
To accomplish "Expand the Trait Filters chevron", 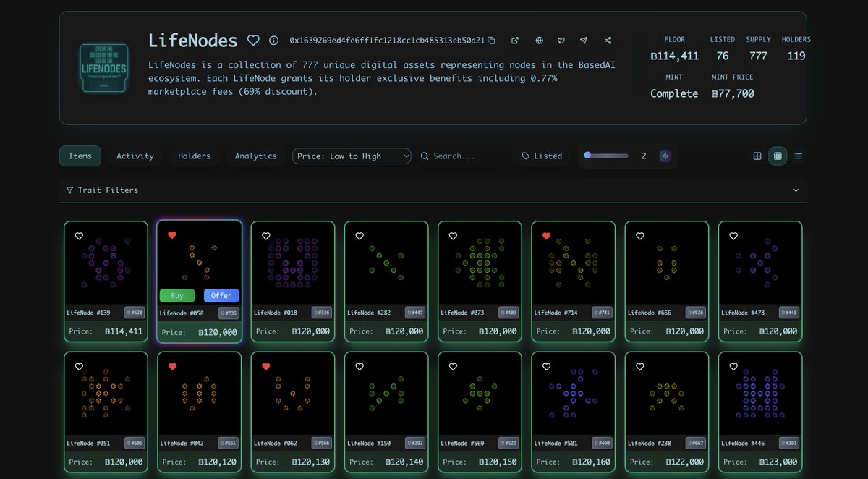I will pos(796,190).
